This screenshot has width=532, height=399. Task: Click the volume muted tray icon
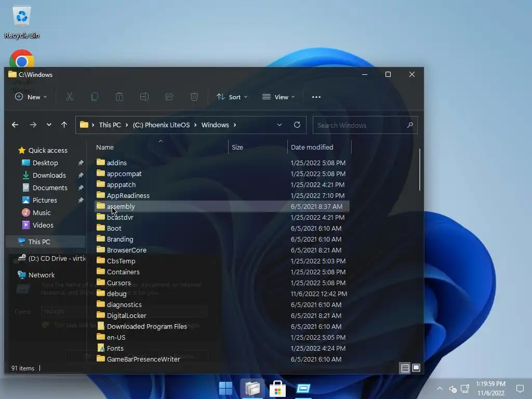click(453, 389)
